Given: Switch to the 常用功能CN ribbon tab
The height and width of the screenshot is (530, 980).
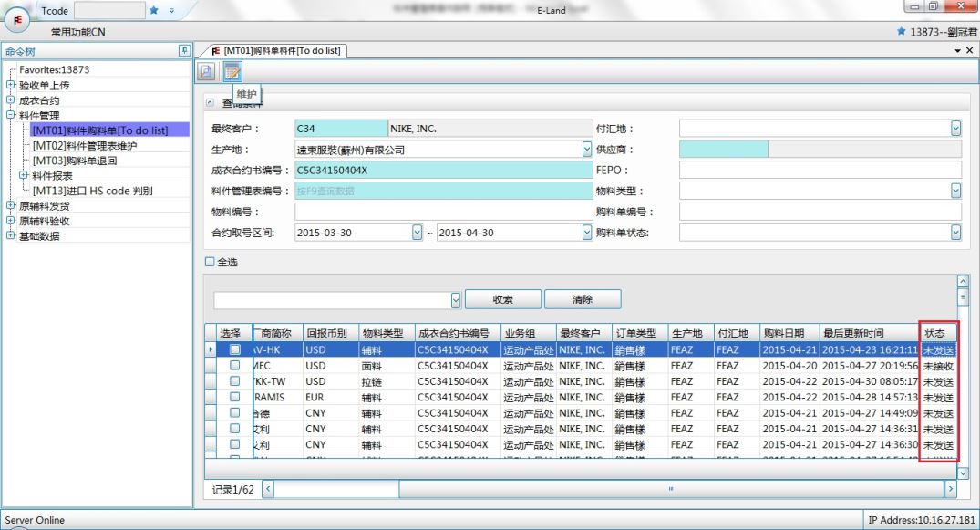Looking at the screenshot, I should (77, 33).
